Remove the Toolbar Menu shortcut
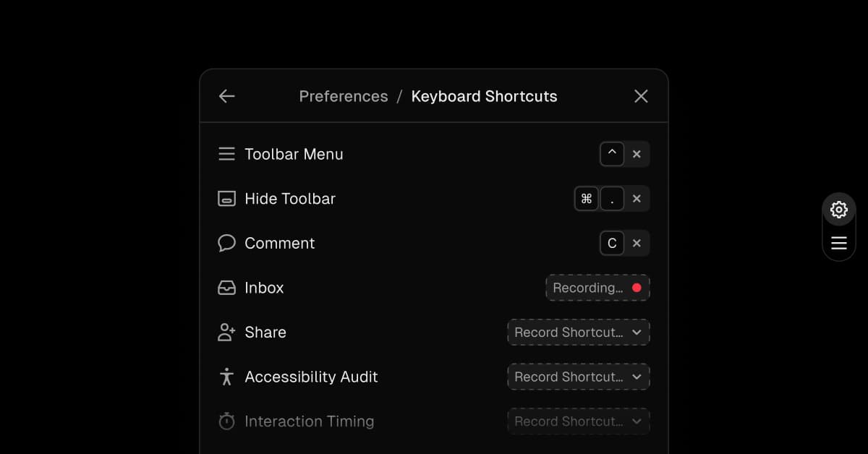This screenshot has height=454, width=868. 637,154
